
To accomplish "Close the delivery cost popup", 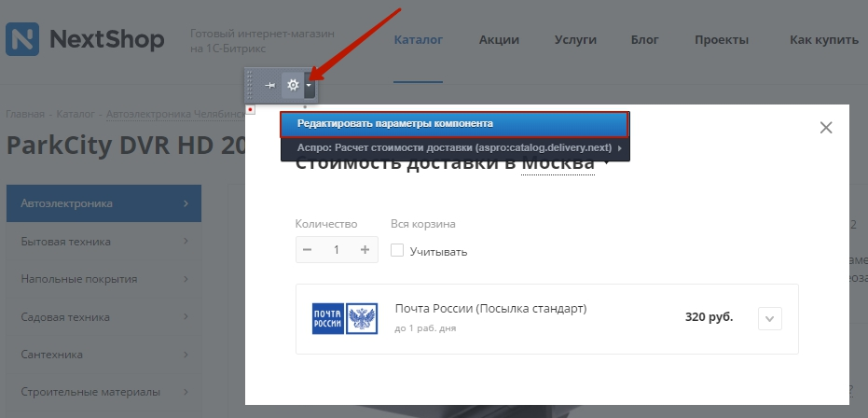I will (x=826, y=128).
